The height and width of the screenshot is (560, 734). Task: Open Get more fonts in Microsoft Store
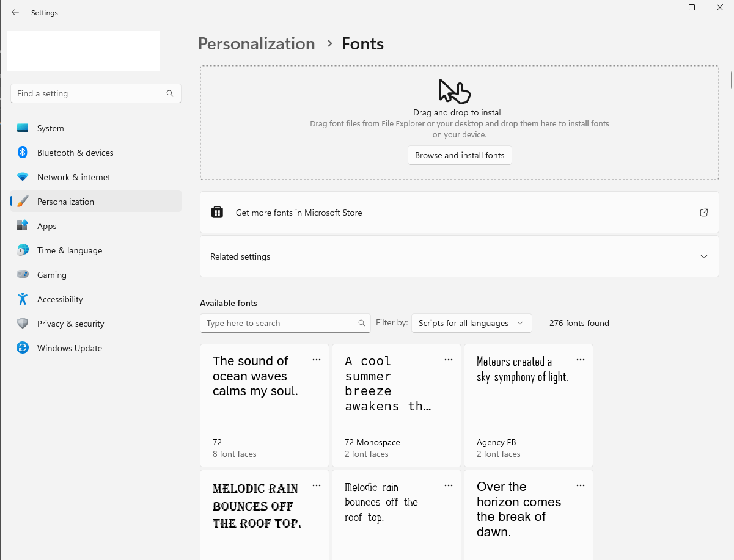[459, 213]
